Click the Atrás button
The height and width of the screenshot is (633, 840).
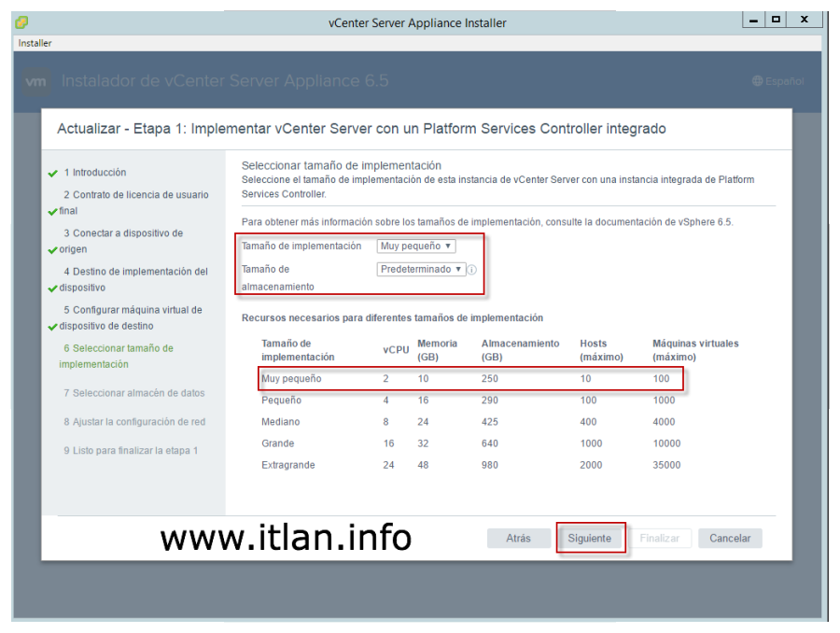(518, 539)
